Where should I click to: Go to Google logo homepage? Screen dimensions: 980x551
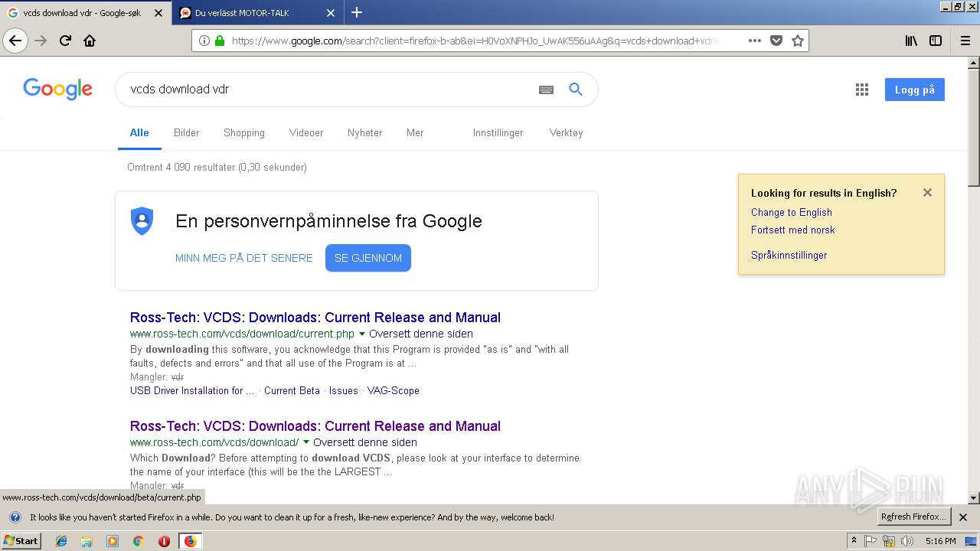(58, 89)
